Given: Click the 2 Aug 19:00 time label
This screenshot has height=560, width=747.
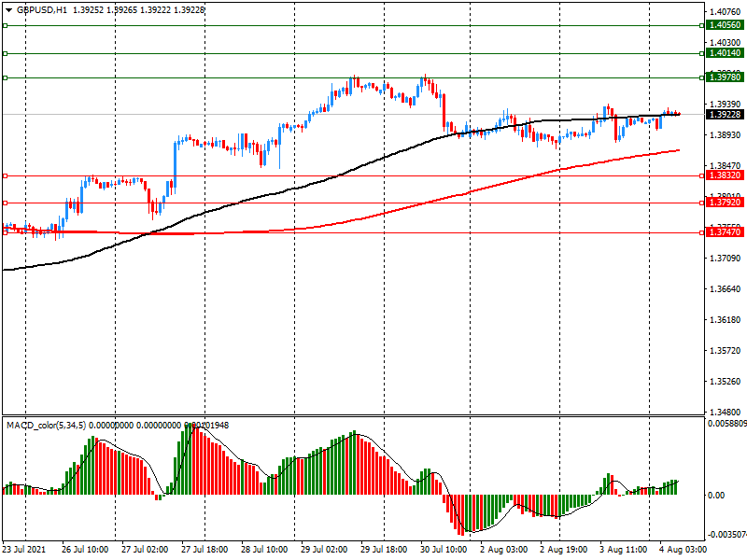Looking at the screenshot, I should (x=564, y=550).
